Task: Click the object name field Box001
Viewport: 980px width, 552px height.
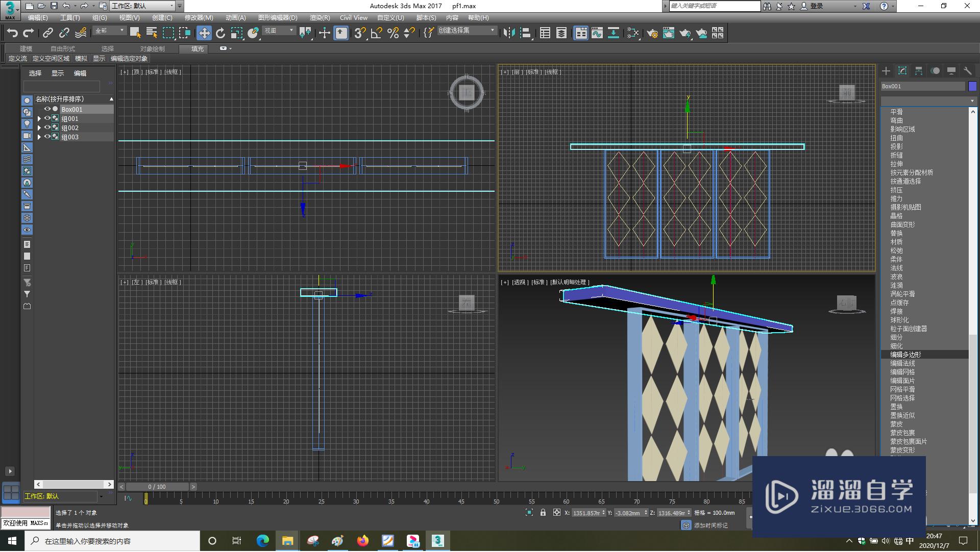Action: [923, 86]
